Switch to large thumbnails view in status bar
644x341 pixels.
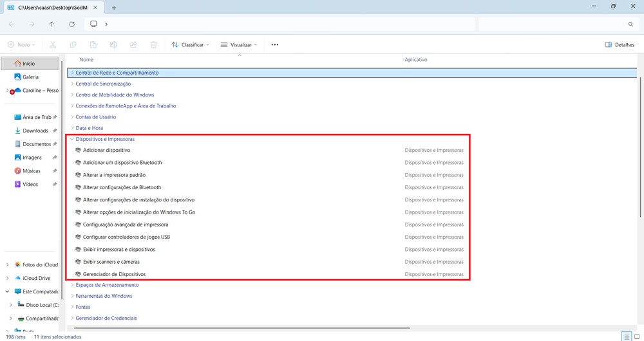[637, 336]
